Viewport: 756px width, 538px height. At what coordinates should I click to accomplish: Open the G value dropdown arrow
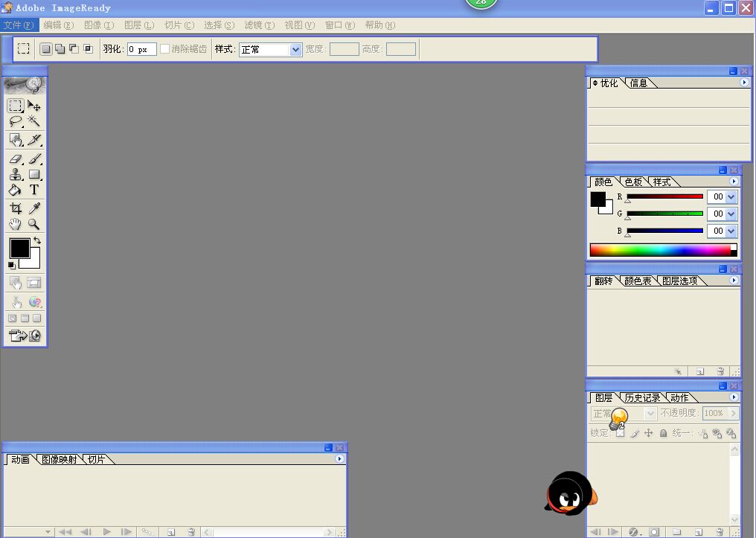click(x=731, y=214)
